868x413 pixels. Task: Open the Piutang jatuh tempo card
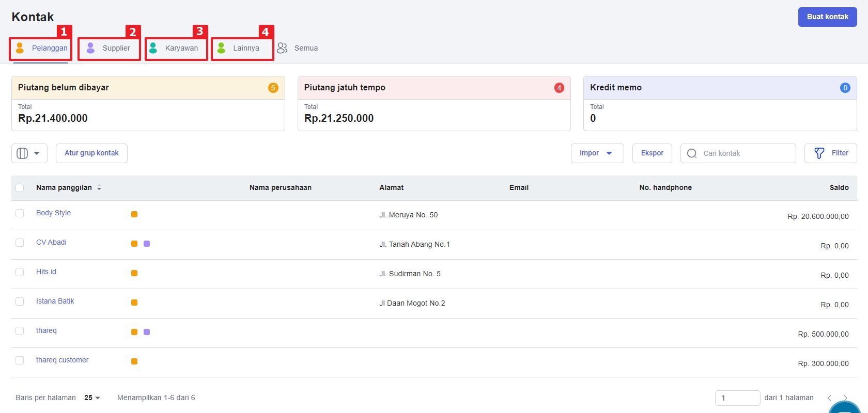coord(434,104)
